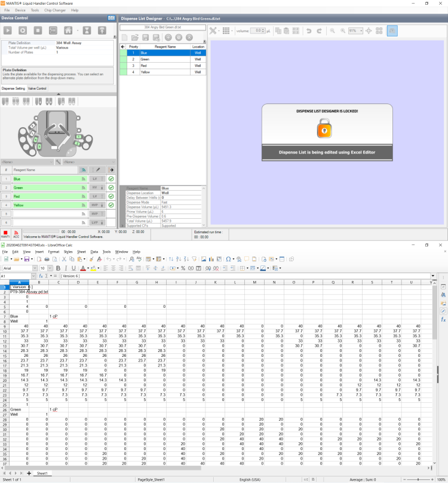This screenshot has height=483, width=448.
Task: Start the dispense run with the Play button
Action: coord(8,30)
